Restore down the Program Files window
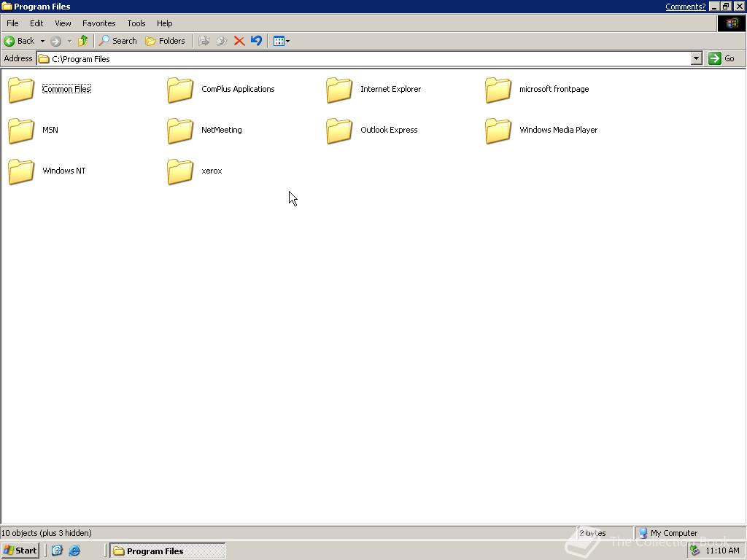747x560 pixels. (727, 7)
